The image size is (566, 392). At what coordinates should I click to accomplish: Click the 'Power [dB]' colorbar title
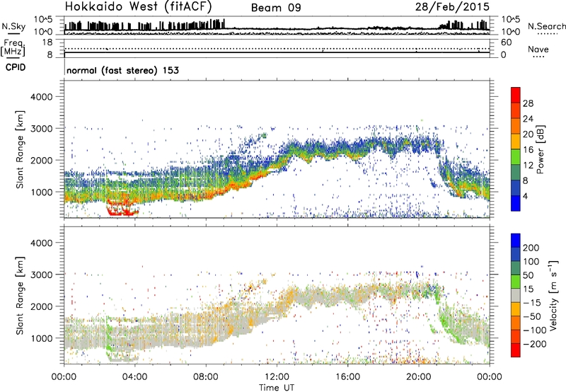(540, 149)
